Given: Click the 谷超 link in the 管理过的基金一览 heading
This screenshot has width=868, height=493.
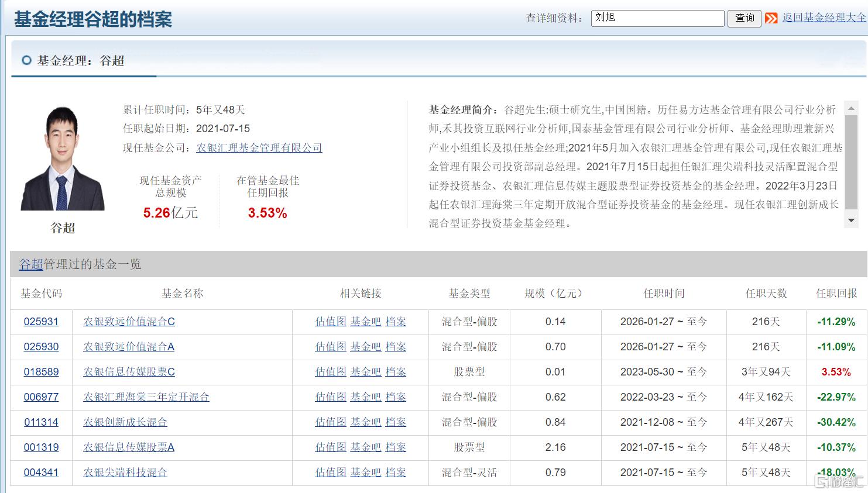Looking at the screenshot, I should [x=31, y=264].
